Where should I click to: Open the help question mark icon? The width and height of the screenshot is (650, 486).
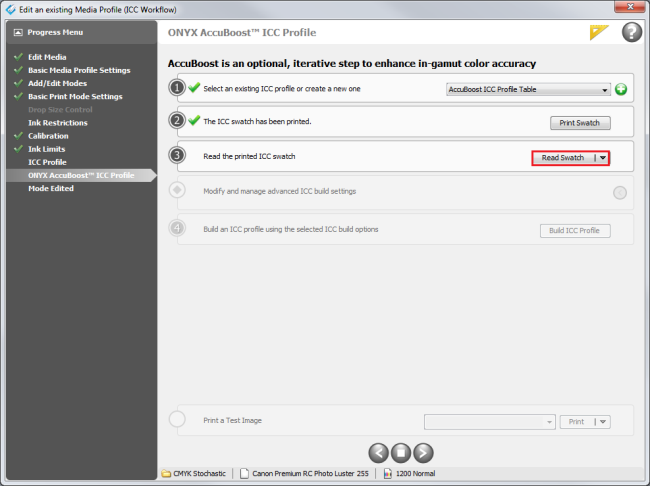click(x=631, y=32)
